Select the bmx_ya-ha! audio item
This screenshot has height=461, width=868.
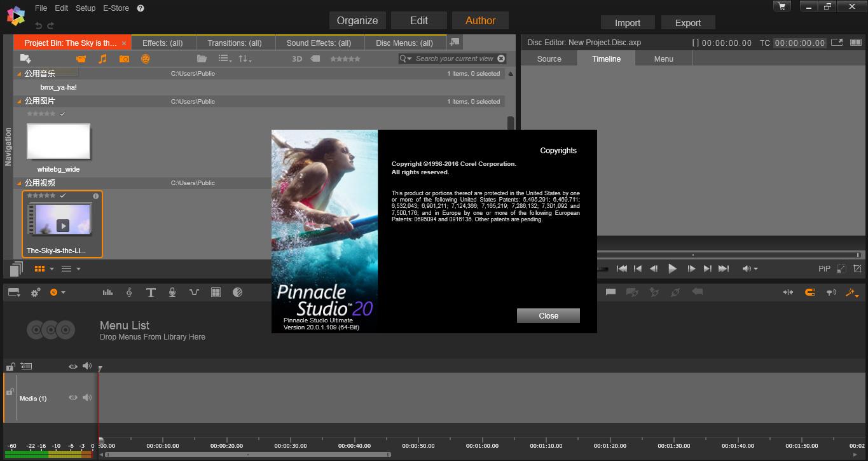pos(59,87)
